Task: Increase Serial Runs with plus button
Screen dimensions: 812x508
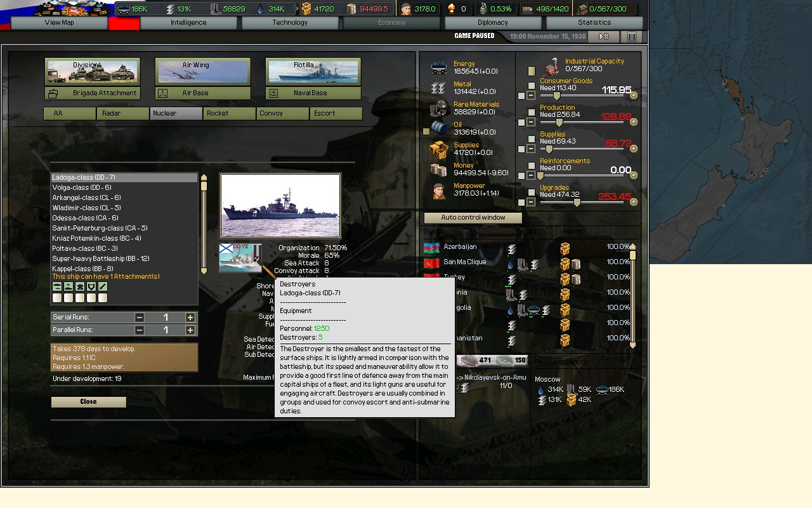Action: click(190, 317)
